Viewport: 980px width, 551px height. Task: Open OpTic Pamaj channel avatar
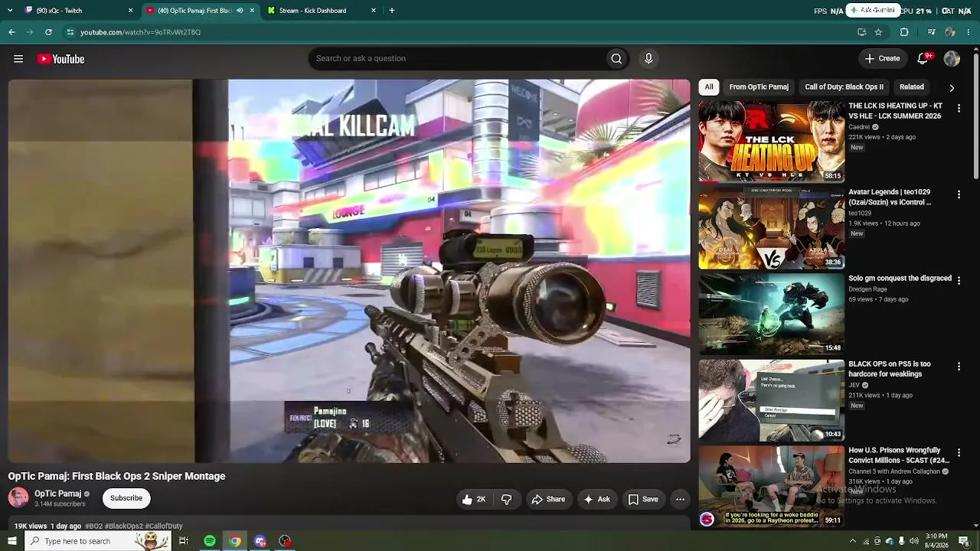click(x=18, y=497)
